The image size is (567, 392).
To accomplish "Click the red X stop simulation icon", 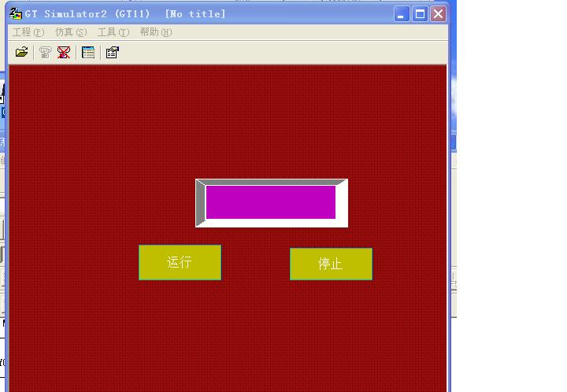I will pyautogui.click(x=64, y=53).
